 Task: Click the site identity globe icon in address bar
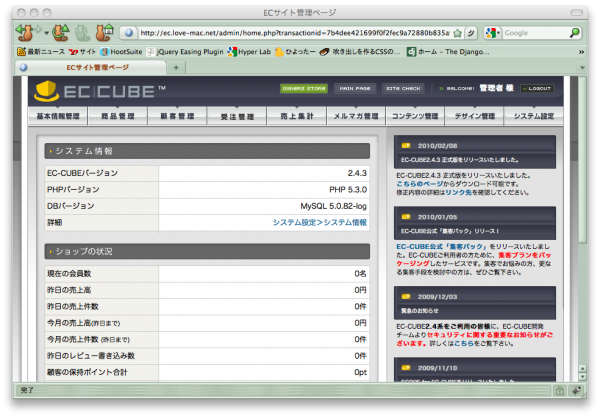tap(129, 33)
